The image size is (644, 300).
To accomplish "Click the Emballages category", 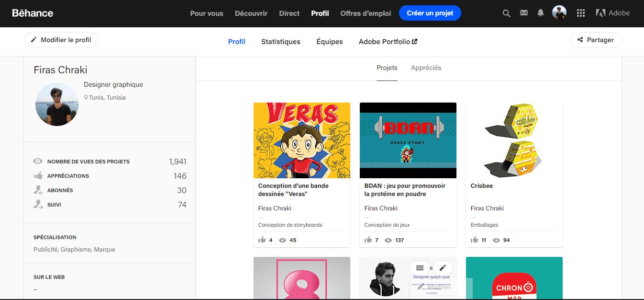I will coord(484,225).
